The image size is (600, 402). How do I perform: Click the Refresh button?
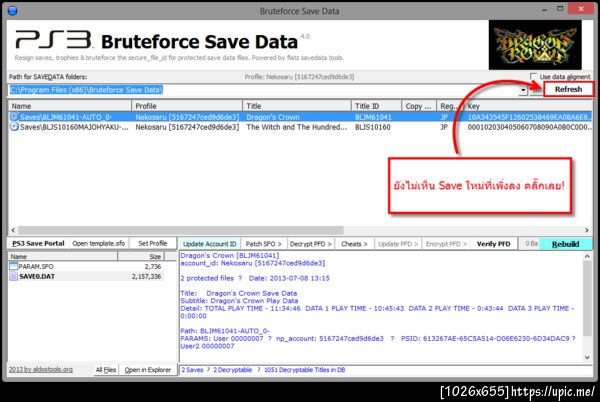point(568,89)
